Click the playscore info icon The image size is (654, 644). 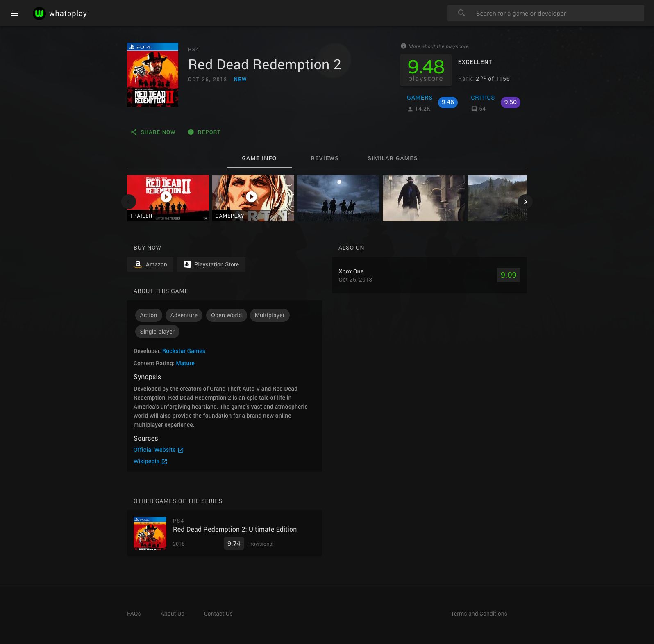[x=403, y=46]
